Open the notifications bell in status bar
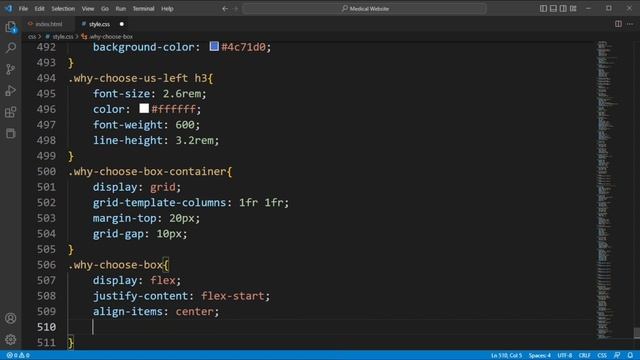 point(630,356)
